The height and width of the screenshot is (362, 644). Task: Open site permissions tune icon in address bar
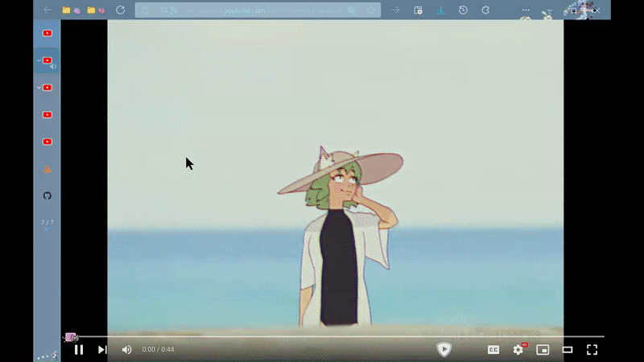click(x=163, y=10)
